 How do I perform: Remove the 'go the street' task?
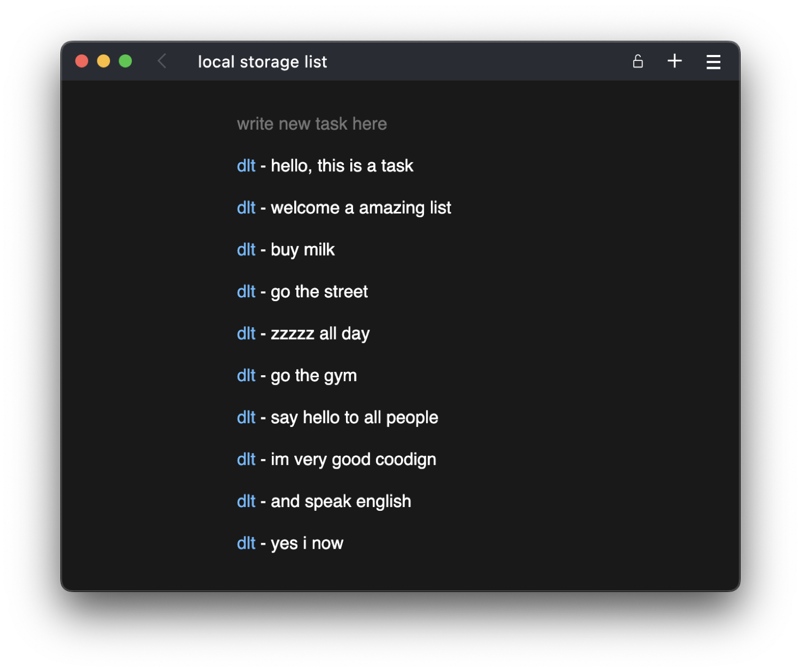point(246,292)
